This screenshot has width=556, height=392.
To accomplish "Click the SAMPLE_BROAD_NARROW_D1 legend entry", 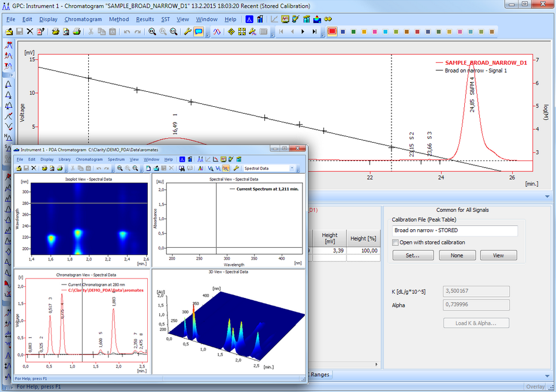I will 486,63.
